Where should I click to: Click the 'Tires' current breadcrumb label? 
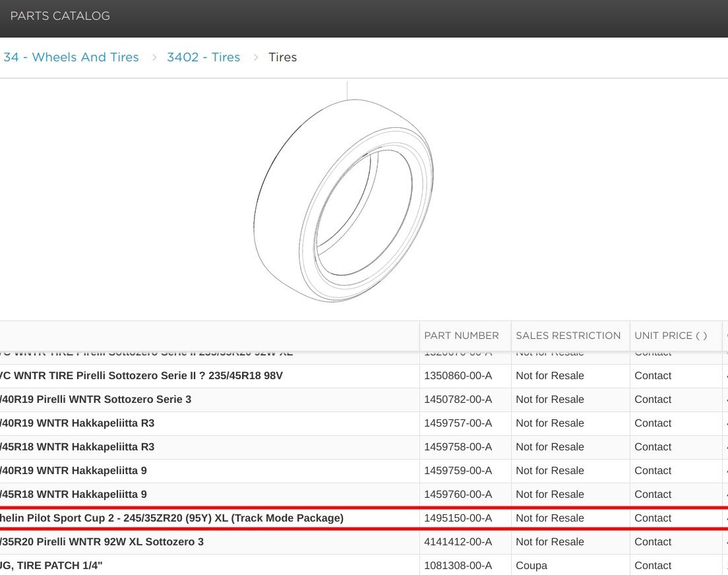282,57
